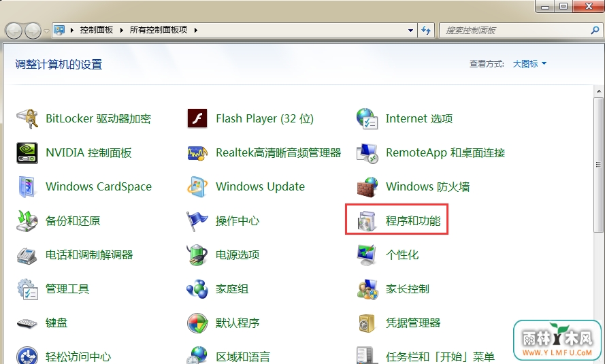Viewport: 605px width, 364px height.
Task: Open the RemoteApp 和桌面连接 link text
Action: [446, 152]
